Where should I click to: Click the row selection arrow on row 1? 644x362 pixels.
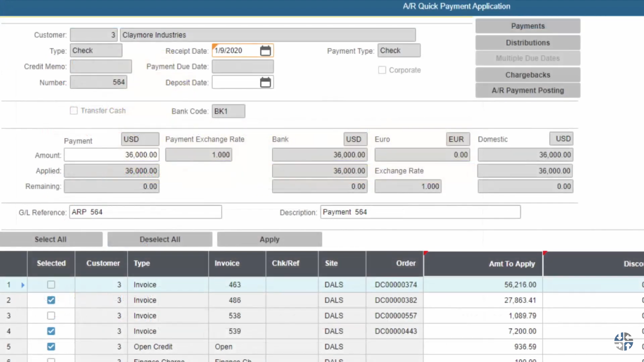pos(23,285)
